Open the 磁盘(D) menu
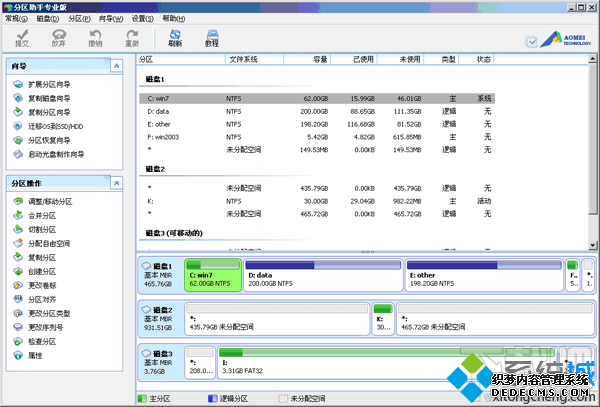 (48, 19)
